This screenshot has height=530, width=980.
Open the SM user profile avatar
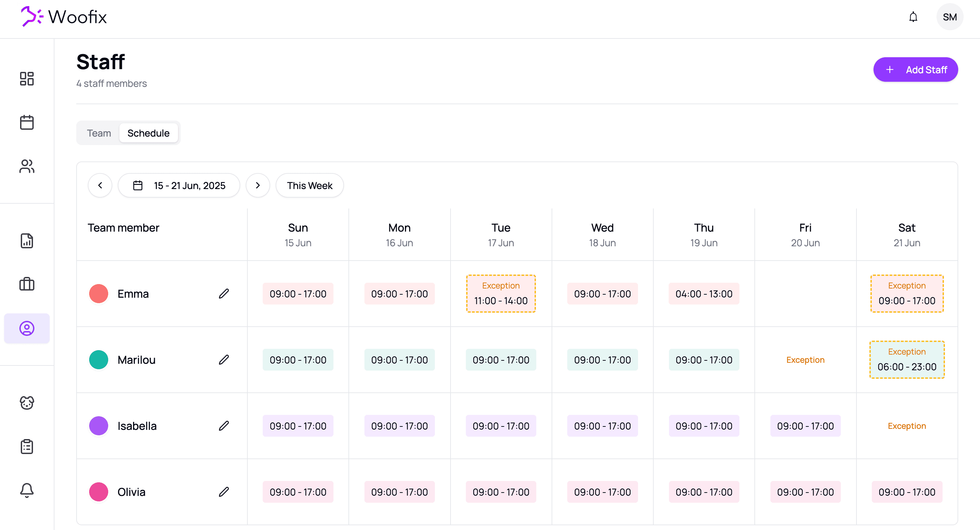point(950,17)
